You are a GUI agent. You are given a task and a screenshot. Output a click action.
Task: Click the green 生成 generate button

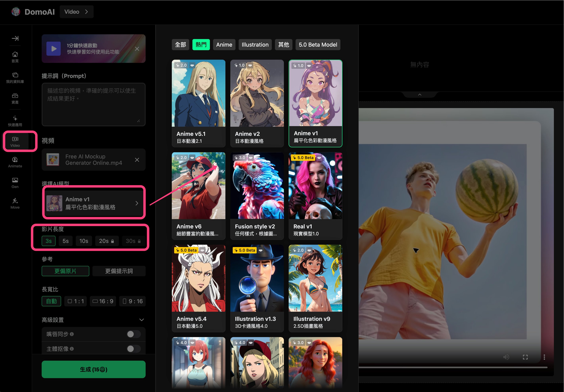(94, 369)
